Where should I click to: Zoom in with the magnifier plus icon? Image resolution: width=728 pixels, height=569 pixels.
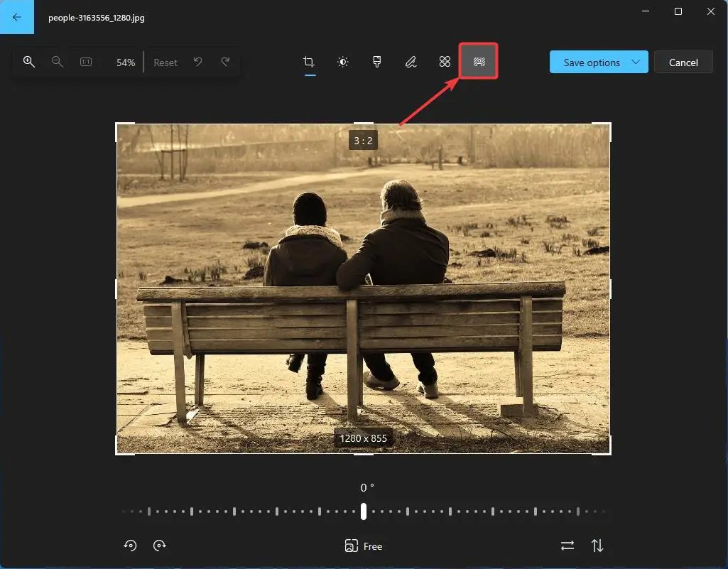click(29, 62)
